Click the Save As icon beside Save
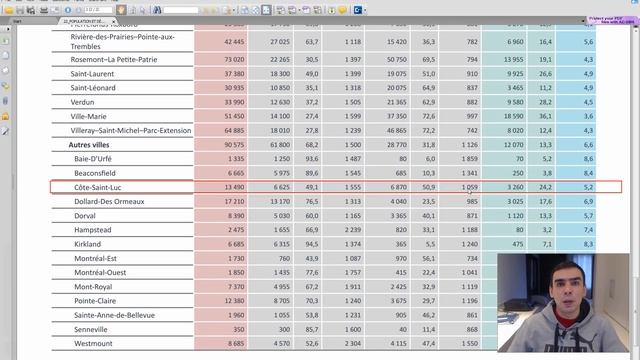Image resolution: width=640 pixels, height=360 pixels. [31, 10]
